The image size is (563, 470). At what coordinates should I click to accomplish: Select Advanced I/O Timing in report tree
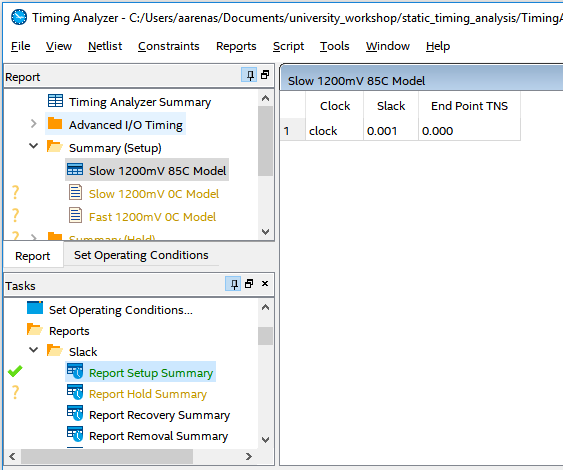point(126,125)
